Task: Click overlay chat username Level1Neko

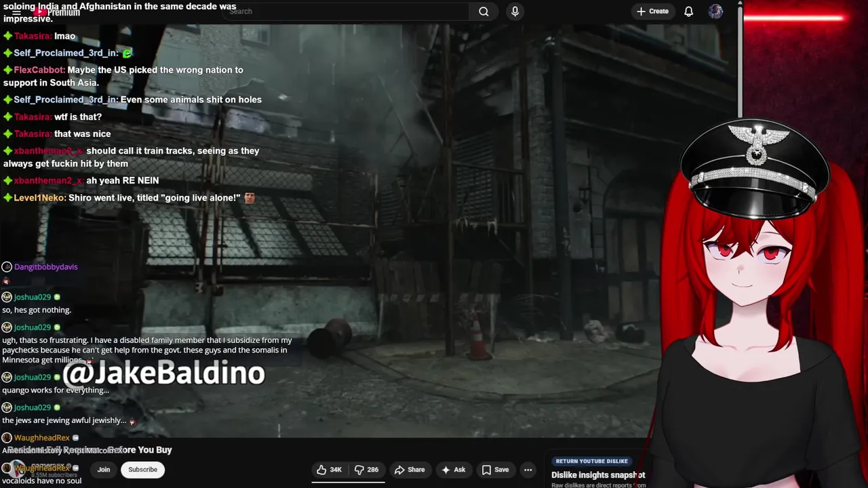Action: point(40,198)
